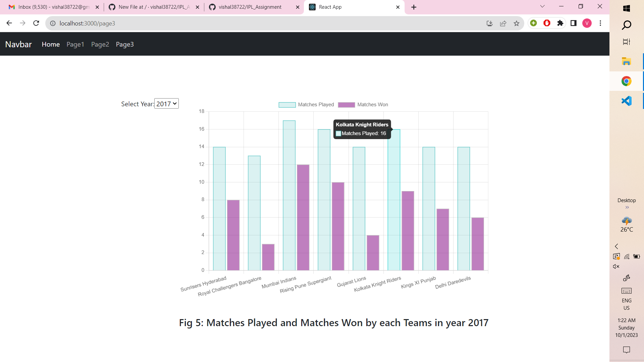Toggle the browser side panel

pyautogui.click(x=574, y=23)
